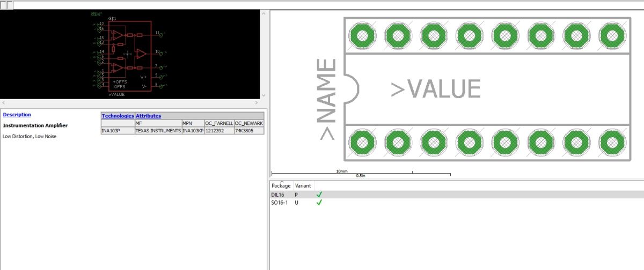Select variant P in the package list
The height and width of the screenshot is (270, 644).
[296, 194]
